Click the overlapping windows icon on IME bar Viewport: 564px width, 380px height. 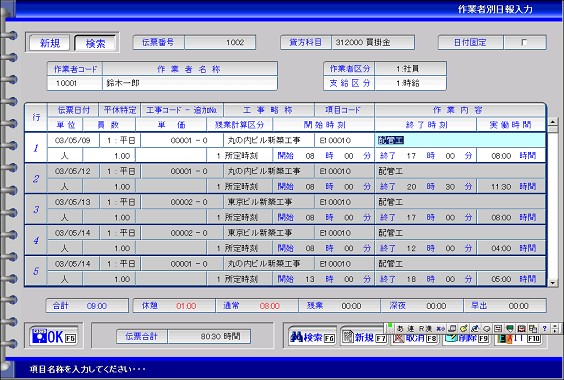(x=533, y=329)
